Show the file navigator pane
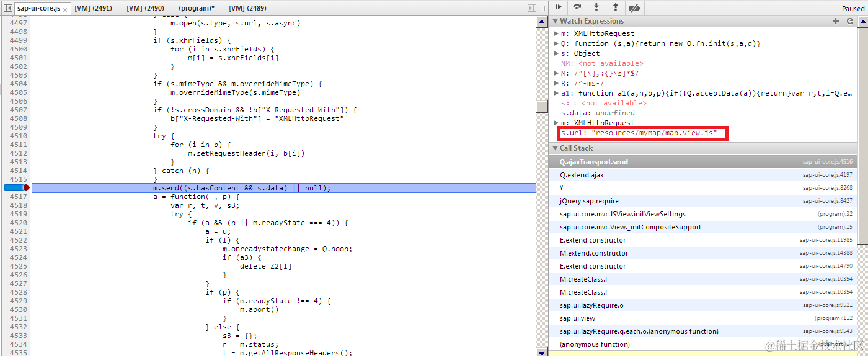The height and width of the screenshot is (356, 868). (8, 7)
